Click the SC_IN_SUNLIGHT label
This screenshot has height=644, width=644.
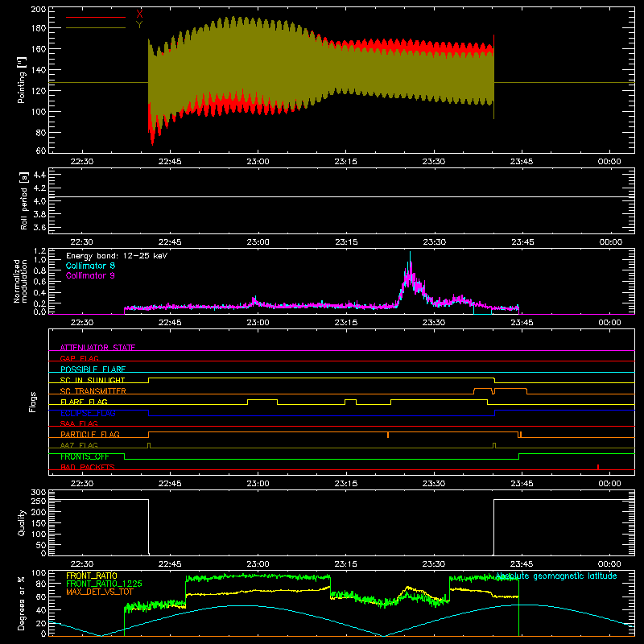pyautogui.click(x=93, y=380)
